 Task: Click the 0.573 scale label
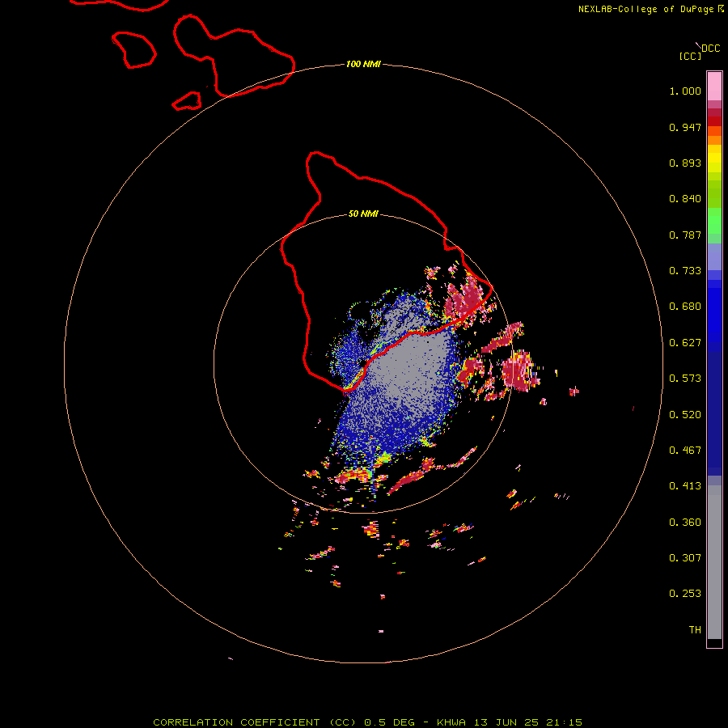coord(685,379)
